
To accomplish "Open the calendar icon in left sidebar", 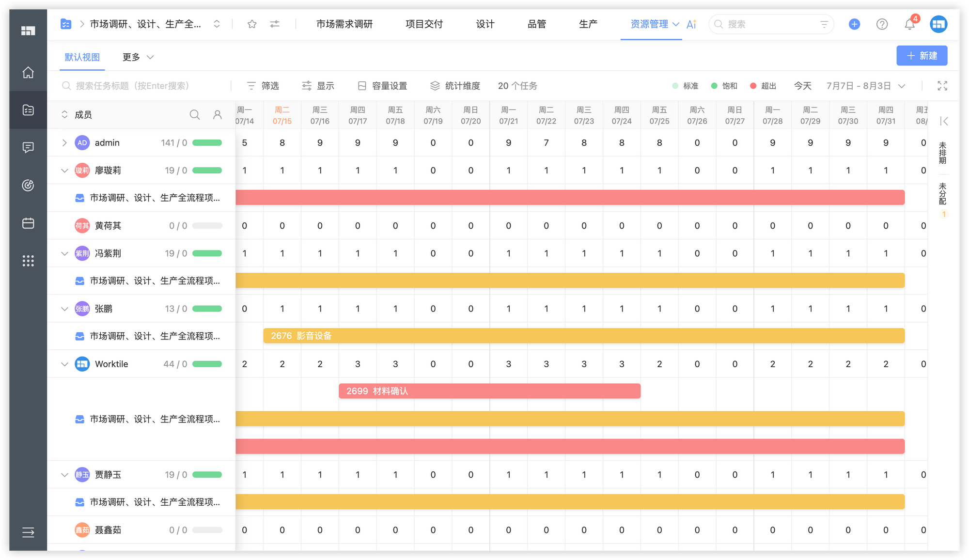I will coord(28,223).
